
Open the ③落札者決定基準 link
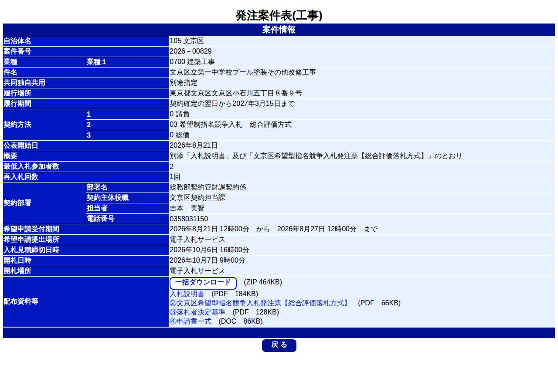197,312
